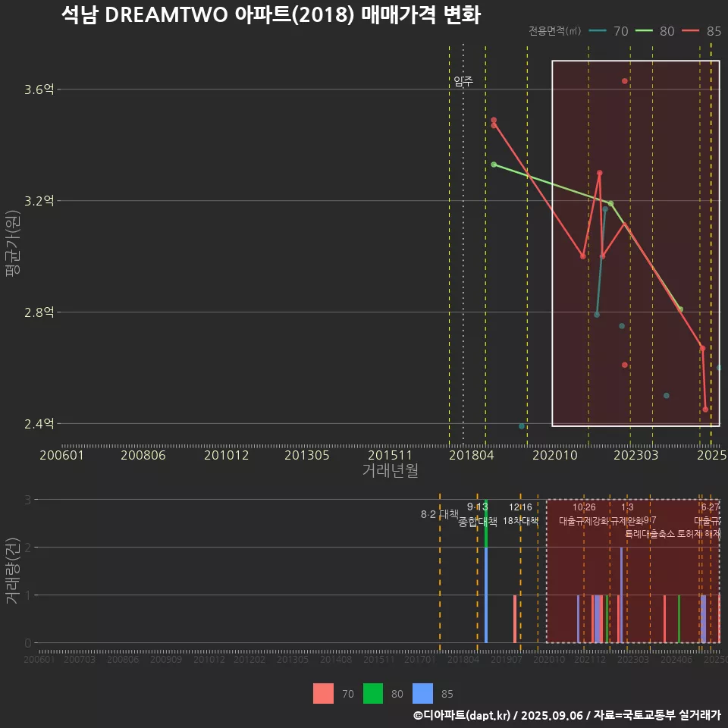Screen dimensions: 728x728
Task: Click the '평균가(원)' vertical axis title
Action: (13, 243)
